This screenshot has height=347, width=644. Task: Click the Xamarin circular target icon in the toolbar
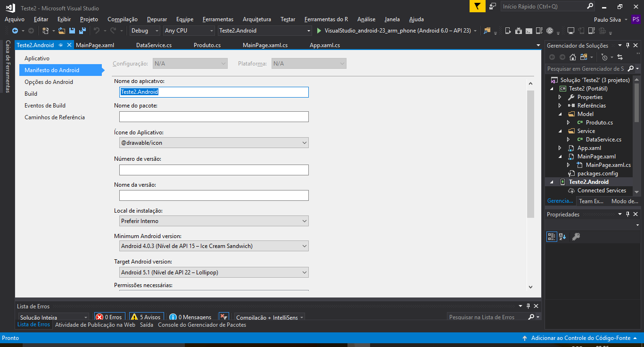click(x=550, y=31)
